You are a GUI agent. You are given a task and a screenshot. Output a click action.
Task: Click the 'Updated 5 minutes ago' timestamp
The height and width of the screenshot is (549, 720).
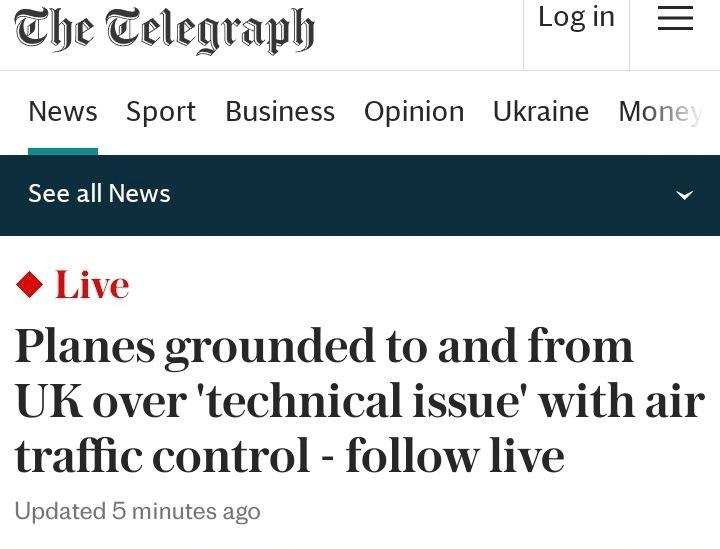coord(137,512)
